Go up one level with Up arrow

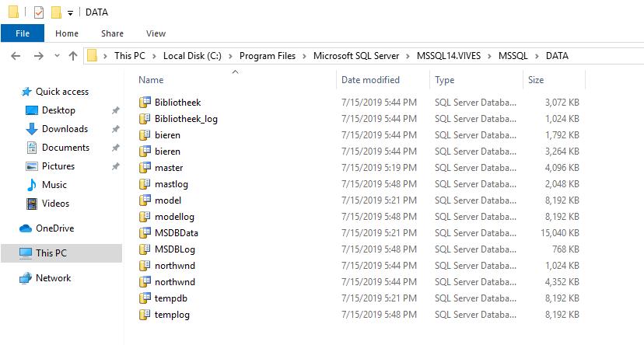click(73, 56)
